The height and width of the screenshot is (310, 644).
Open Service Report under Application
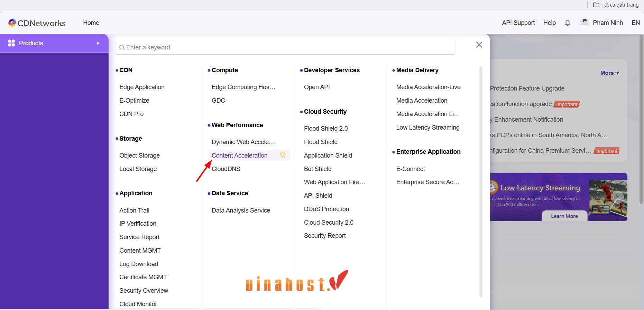tap(139, 237)
